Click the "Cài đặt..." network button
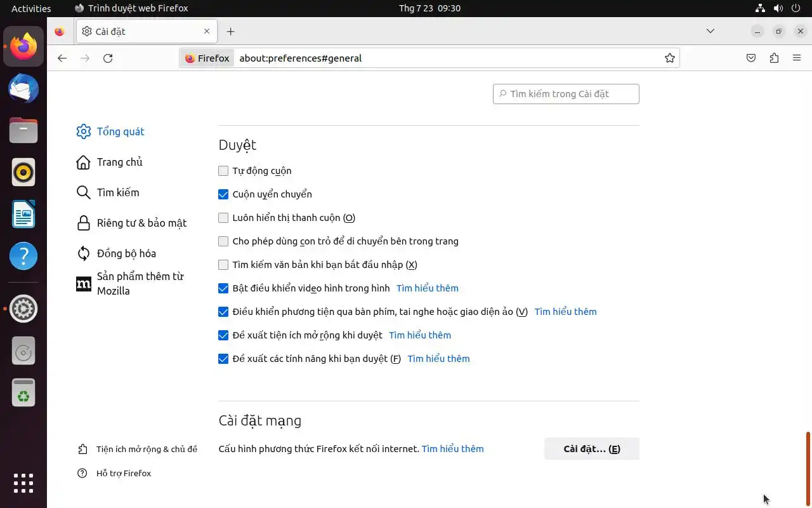 [591, 449]
